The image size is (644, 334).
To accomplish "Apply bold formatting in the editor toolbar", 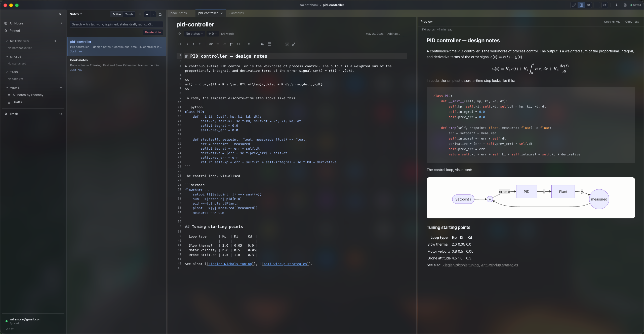I will tap(186, 44).
